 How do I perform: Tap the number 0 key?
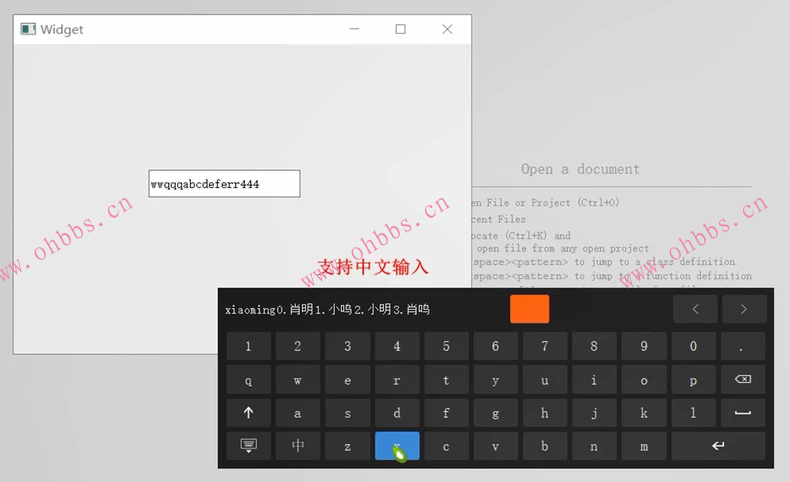click(x=693, y=346)
